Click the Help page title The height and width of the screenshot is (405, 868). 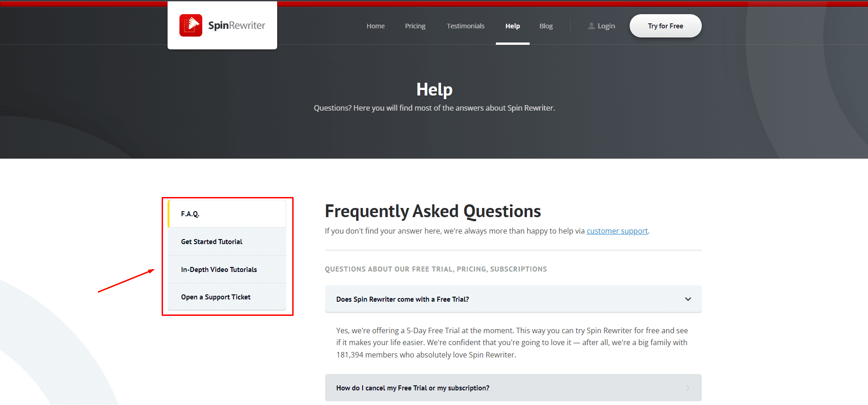(x=434, y=90)
